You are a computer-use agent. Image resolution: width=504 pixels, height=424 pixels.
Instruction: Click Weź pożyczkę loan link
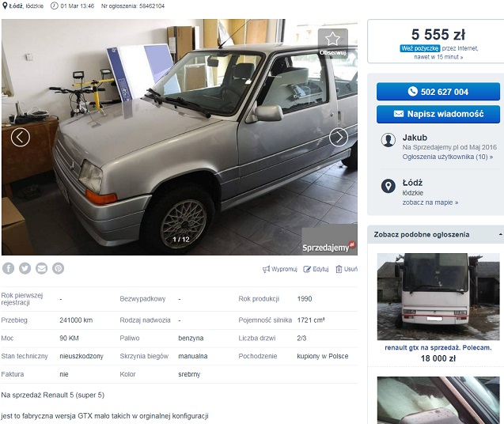420,48
